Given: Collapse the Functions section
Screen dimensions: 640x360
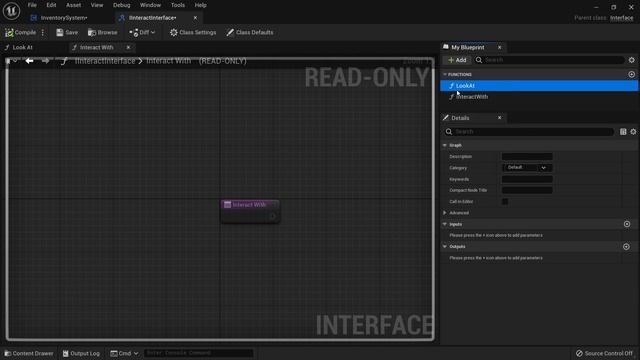Looking at the screenshot, I should tap(444, 74).
